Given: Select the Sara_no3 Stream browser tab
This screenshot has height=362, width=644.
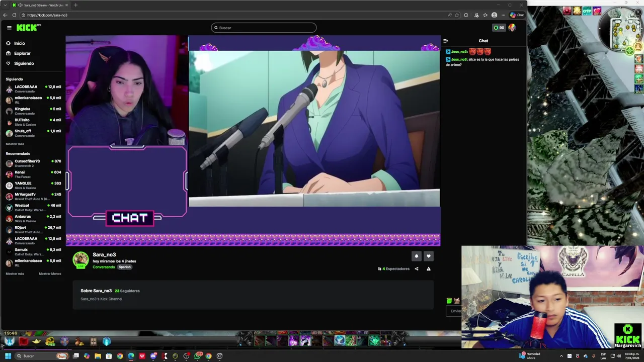Looking at the screenshot, I should [41, 5].
